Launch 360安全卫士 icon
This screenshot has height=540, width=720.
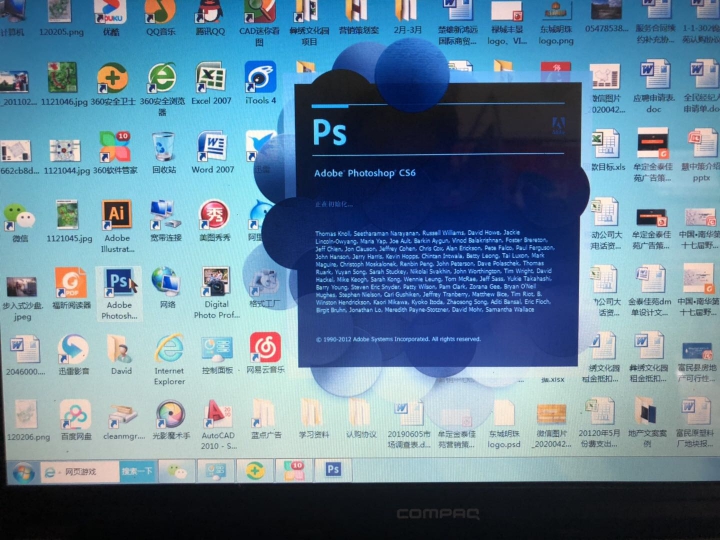[x=112, y=84]
